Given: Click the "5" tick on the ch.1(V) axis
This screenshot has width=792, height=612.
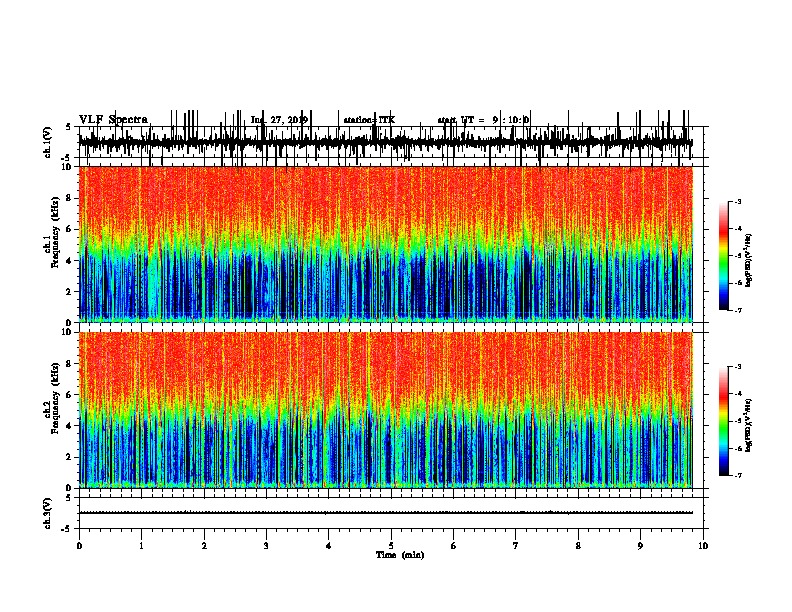Looking at the screenshot, I should pyautogui.click(x=69, y=127).
